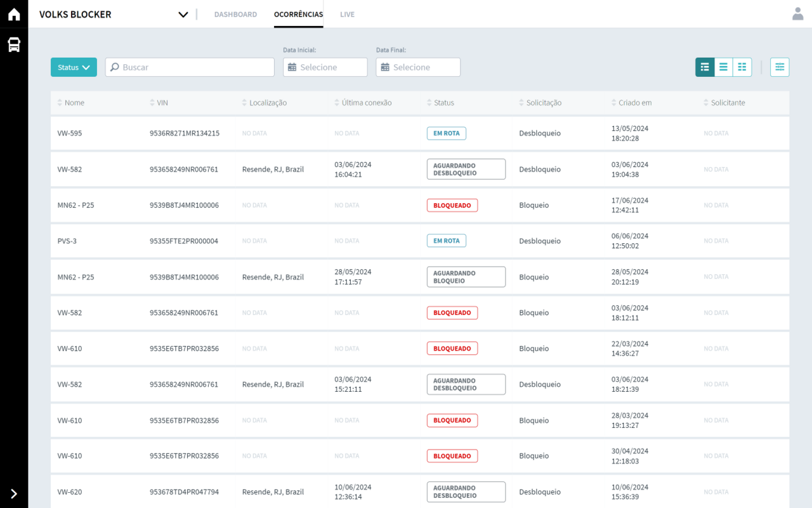The image size is (812, 508).
Task: Sort table by VIN column
Action: point(159,103)
